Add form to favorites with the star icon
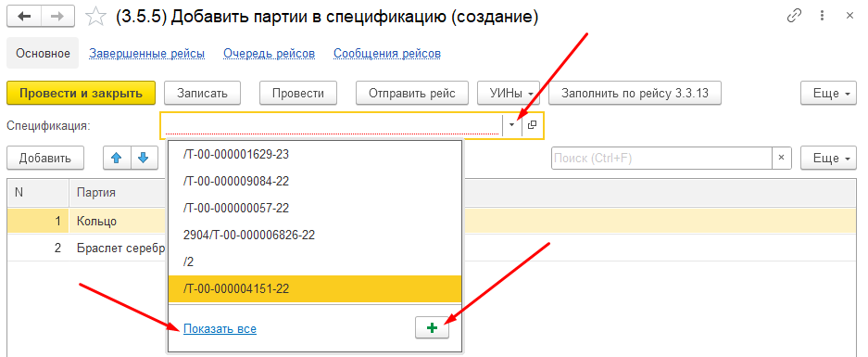 point(96,17)
